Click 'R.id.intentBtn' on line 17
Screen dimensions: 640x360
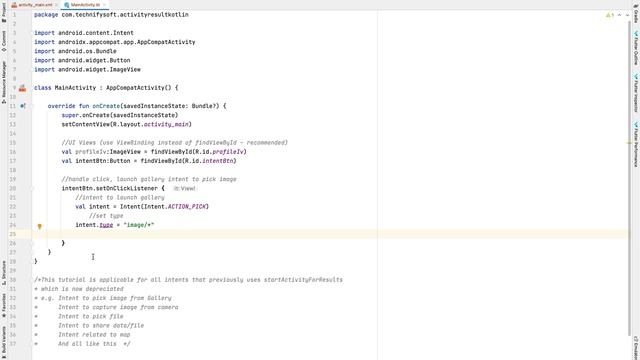click(x=209, y=161)
